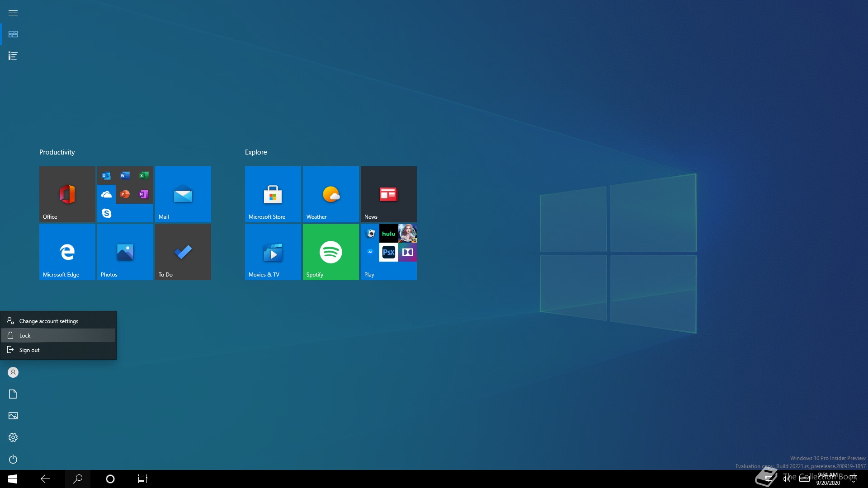Launch PowerPoint from the Office folder tile
This screenshot has width=868, height=488.
pyautogui.click(x=125, y=194)
